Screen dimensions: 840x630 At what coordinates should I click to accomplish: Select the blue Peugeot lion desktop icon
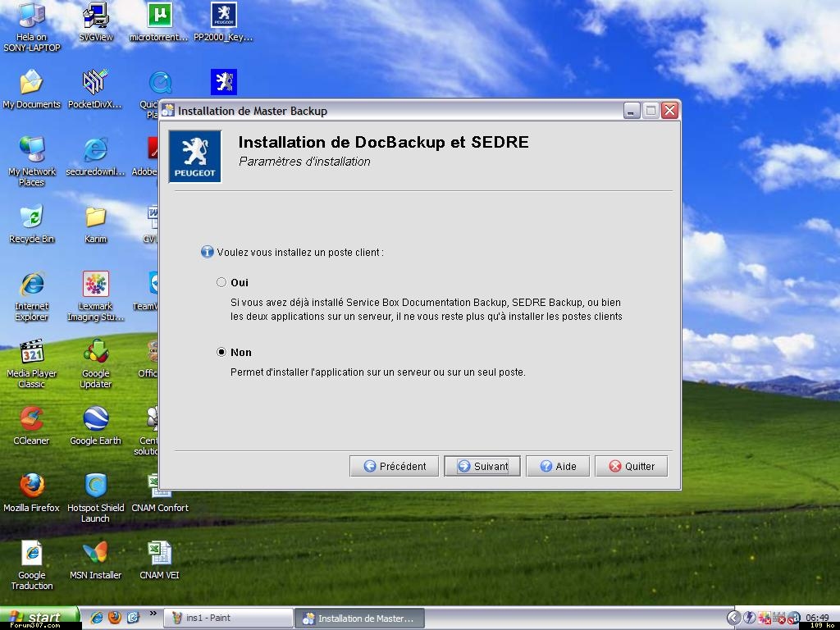click(x=224, y=82)
